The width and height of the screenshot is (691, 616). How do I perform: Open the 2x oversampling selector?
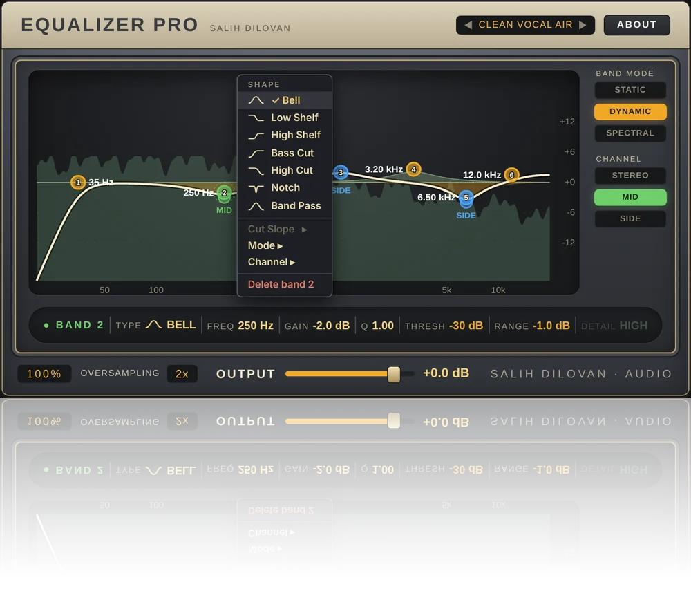[182, 374]
